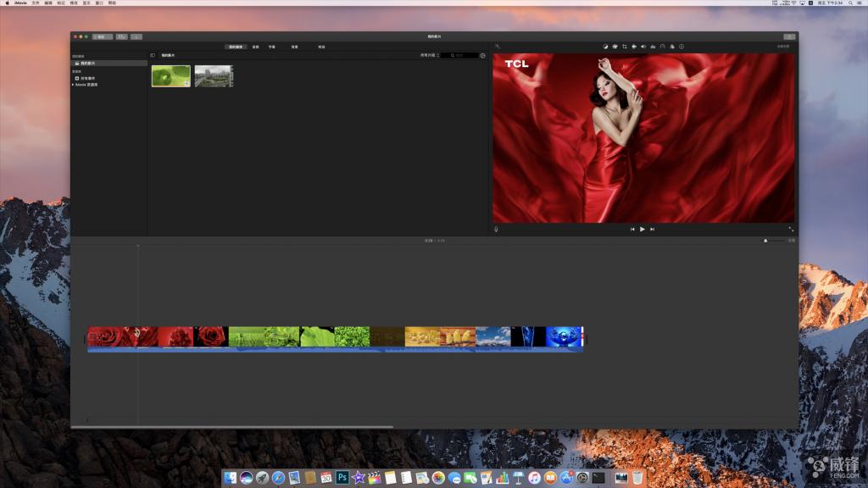Select the cropping tool above the viewer
The width and height of the screenshot is (868, 488).
[624, 47]
